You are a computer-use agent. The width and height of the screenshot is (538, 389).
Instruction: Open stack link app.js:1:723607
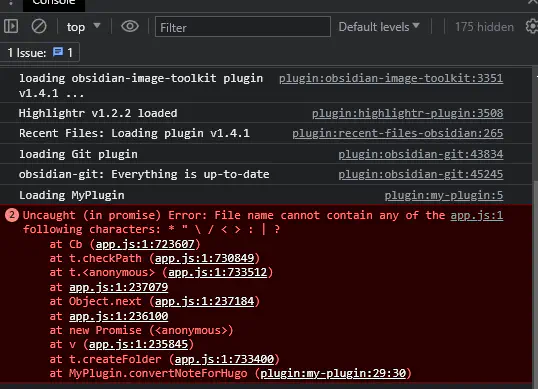click(145, 244)
